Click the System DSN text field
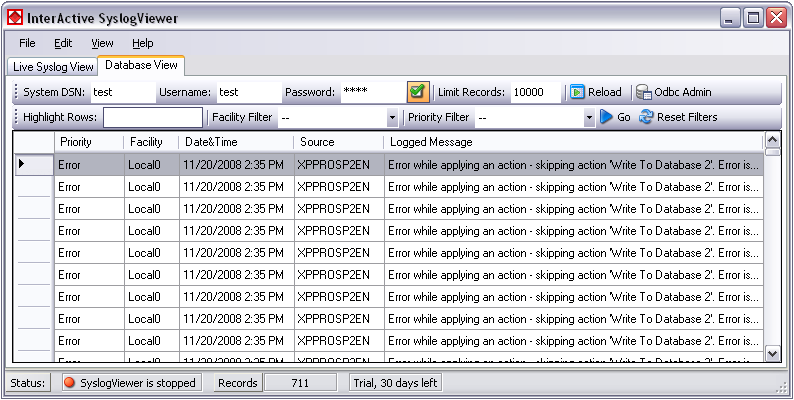794x400 pixels. [120, 92]
